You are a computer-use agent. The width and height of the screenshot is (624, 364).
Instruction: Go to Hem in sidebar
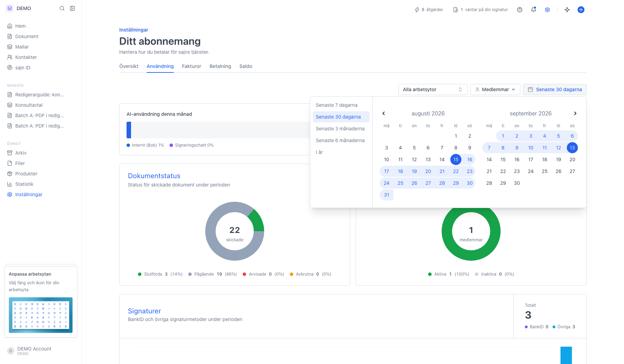[41, 26]
